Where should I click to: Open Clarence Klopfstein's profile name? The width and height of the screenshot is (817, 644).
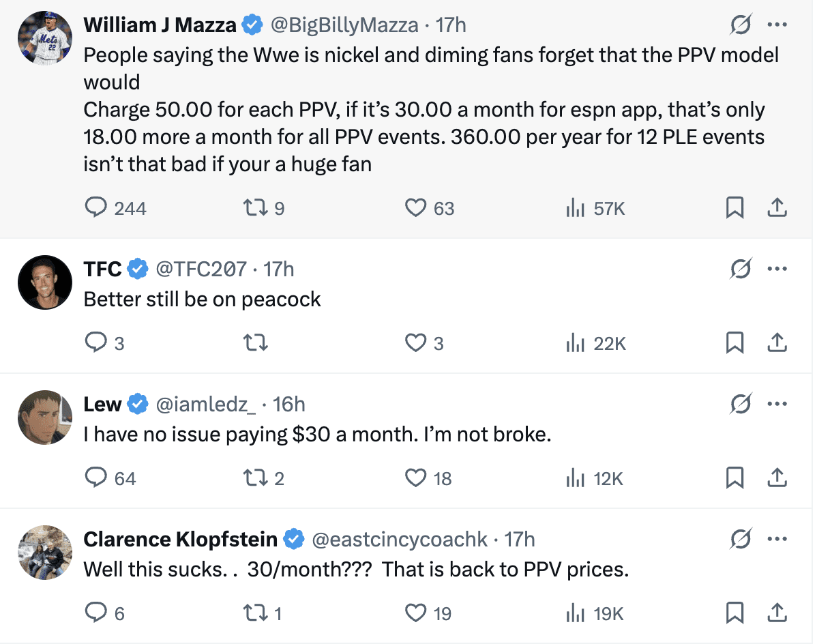coord(180,540)
